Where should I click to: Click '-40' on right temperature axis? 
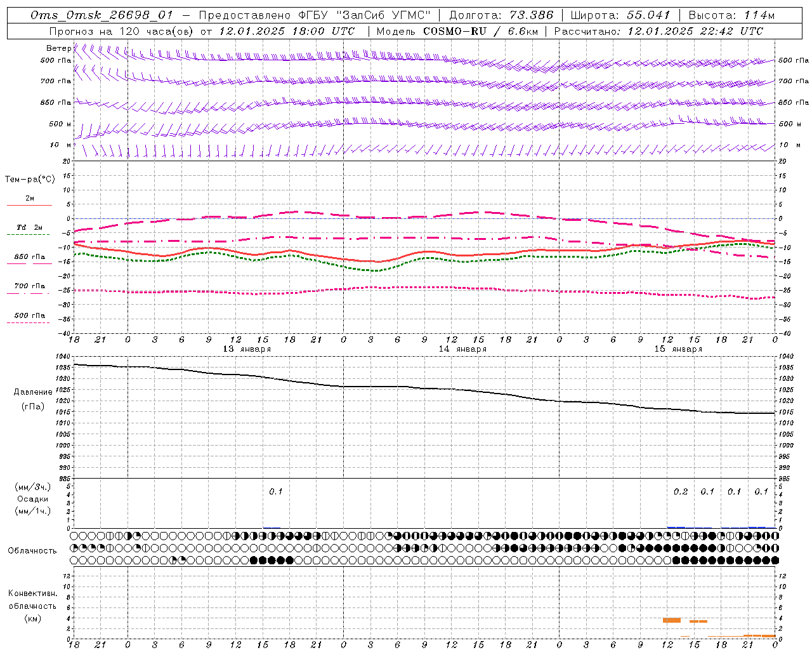pos(784,333)
